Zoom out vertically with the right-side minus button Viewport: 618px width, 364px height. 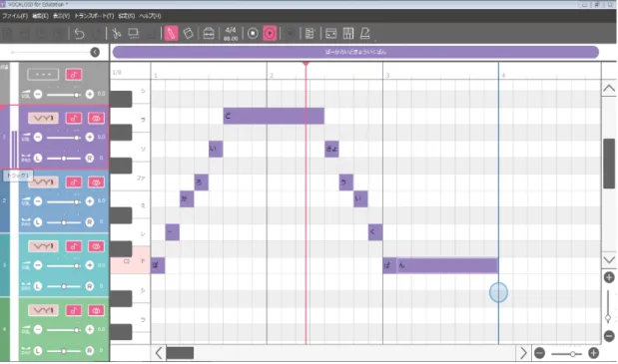coord(609,336)
